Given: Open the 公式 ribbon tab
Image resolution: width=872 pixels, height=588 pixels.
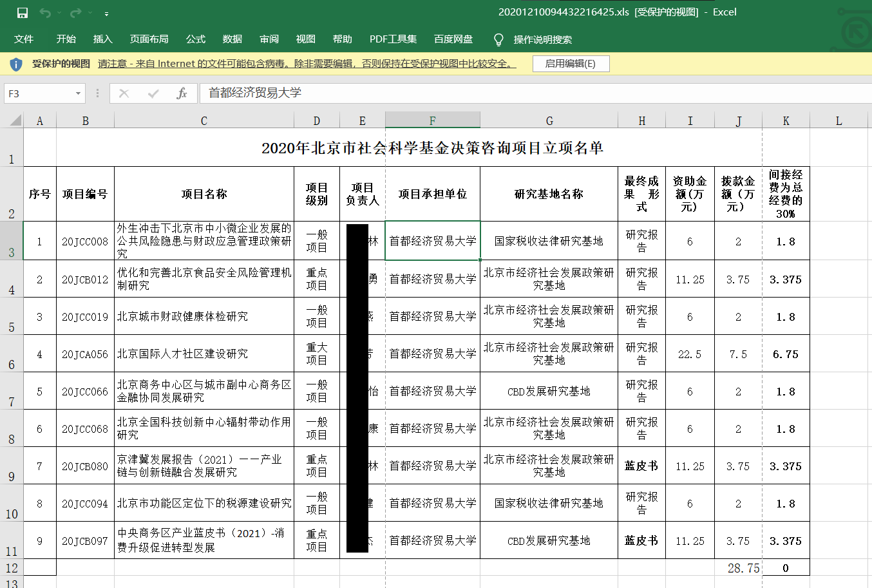Looking at the screenshot, I should click(x=196, y=39).
